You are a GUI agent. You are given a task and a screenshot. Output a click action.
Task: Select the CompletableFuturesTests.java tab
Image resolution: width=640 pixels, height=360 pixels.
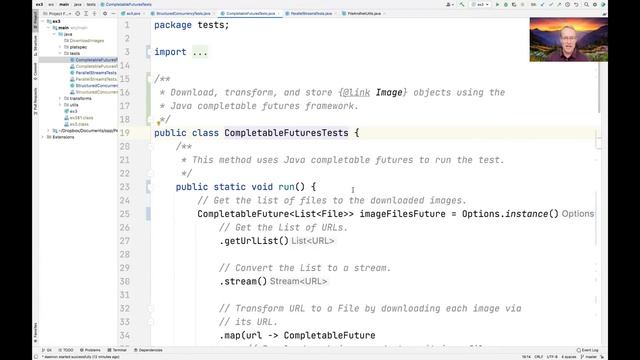pyautogui.click(x=250, y=13)
